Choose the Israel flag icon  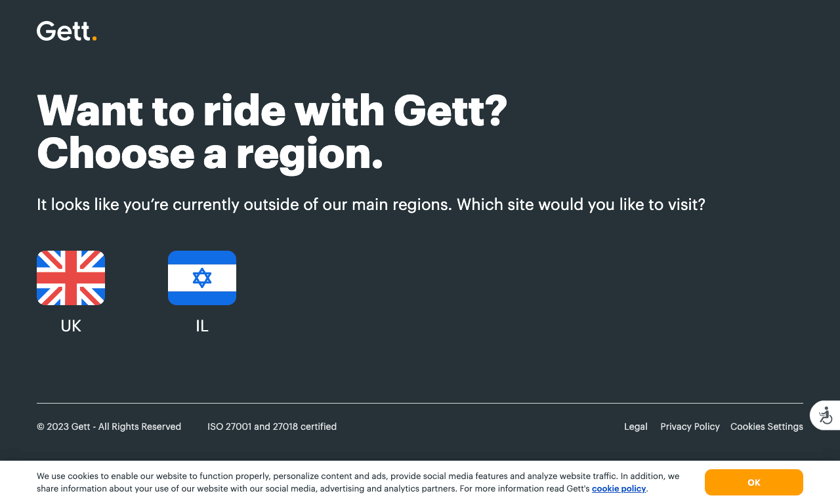click(x=202, y=278)
